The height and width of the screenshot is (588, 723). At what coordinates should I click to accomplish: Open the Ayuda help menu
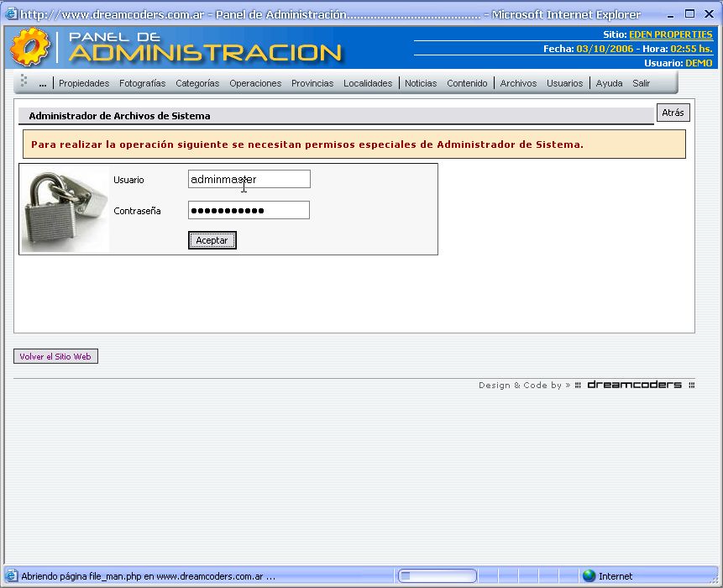coord(609,83)
